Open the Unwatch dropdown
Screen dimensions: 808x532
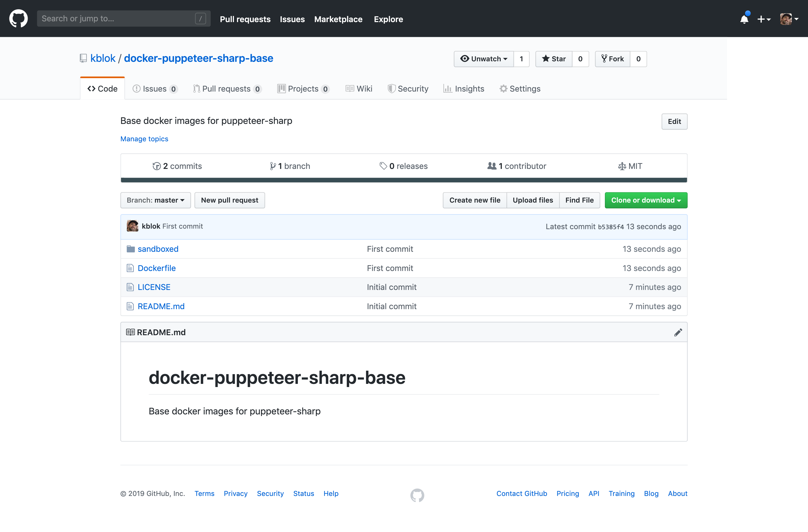tap(484, 59)
